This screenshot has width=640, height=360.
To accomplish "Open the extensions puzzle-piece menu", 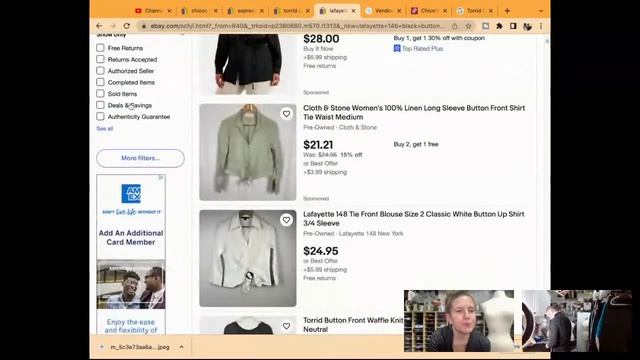I will (x=499, y=26).
